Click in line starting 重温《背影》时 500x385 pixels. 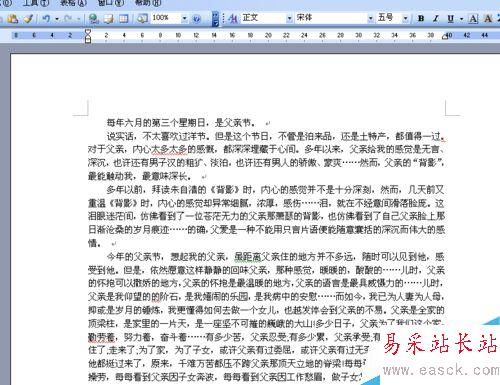[266, 203]
